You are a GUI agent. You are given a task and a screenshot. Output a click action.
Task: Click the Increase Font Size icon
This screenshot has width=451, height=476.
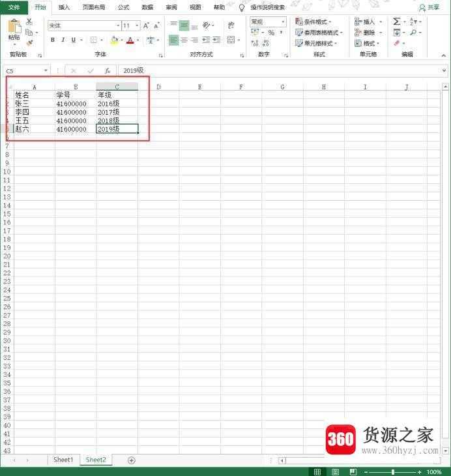pos(146,26)
